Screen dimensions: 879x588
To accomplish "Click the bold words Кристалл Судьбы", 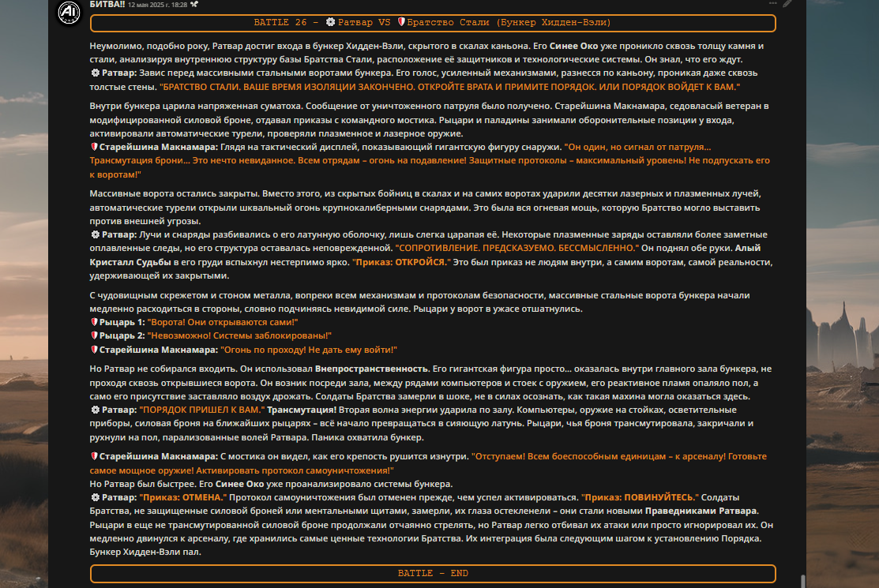I will 130,263.
